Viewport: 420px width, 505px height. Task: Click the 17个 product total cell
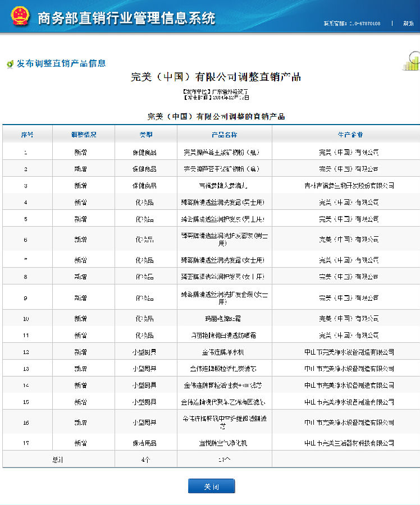225,460
